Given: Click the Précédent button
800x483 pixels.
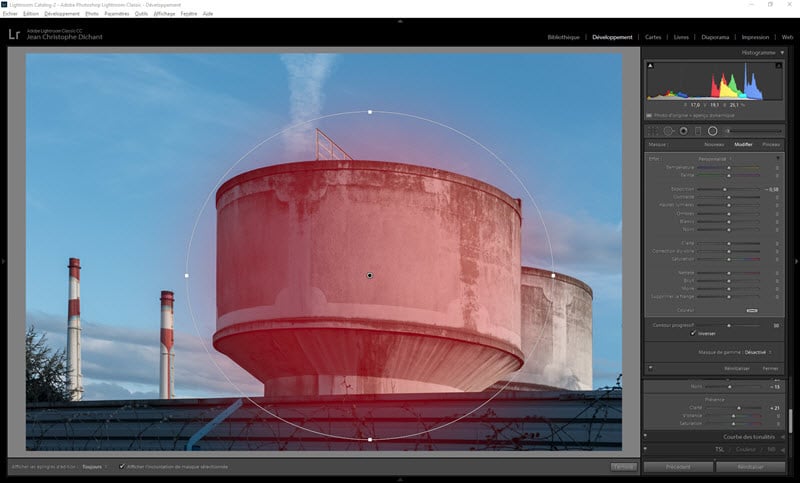Looking at the screenshot, I should pyautogui.click(x=678, y=467).
